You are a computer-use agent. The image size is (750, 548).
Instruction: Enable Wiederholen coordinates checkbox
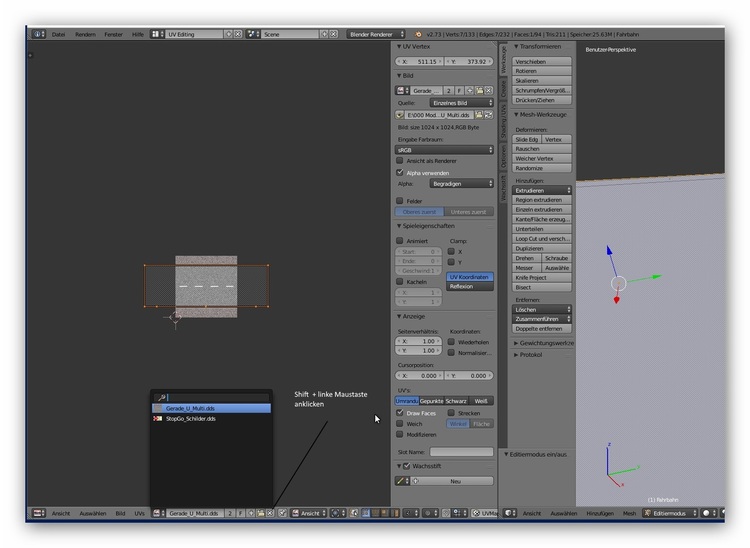click(451, 342)
